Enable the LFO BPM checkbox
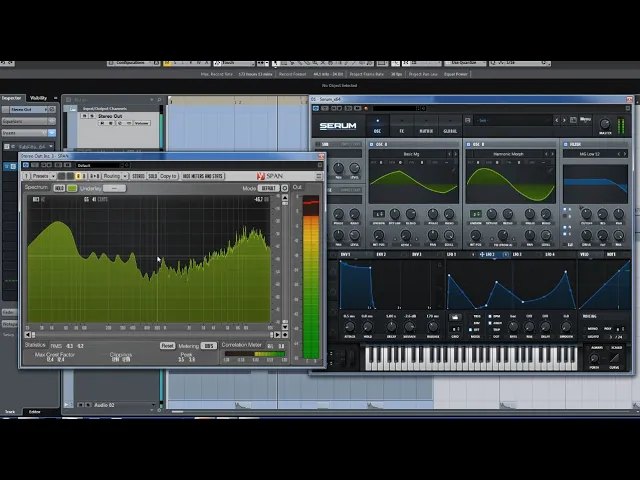 tap(490, 316)
